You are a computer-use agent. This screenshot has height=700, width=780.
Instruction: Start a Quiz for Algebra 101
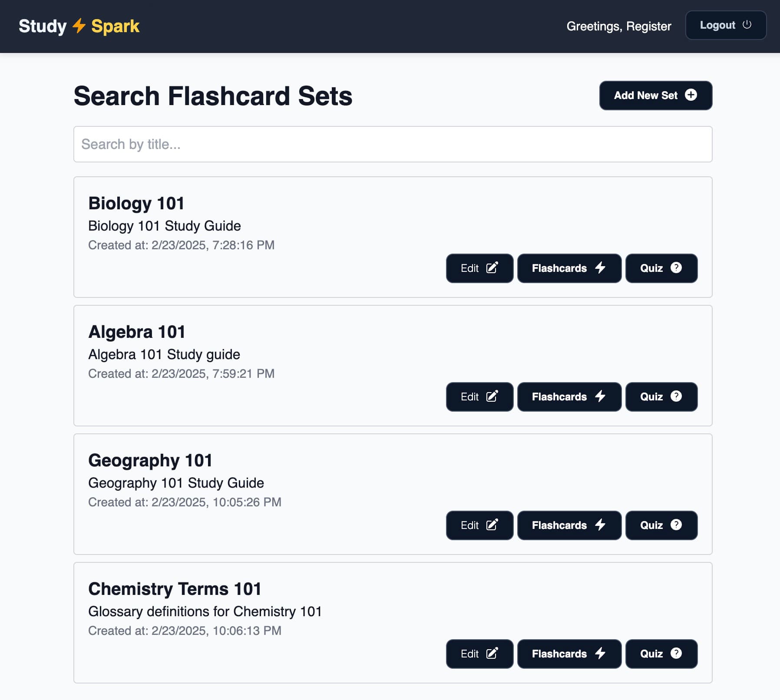[661, 396]
